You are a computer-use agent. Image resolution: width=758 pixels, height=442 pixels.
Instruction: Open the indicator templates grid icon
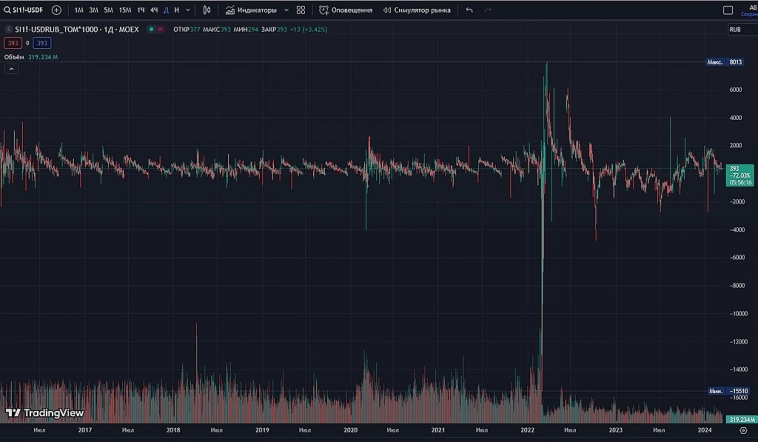[301, 10]
